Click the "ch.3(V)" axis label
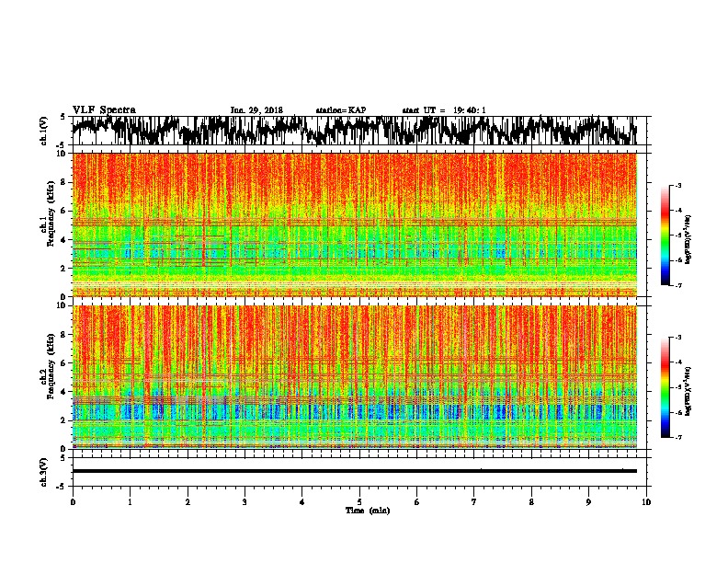This screenshot has width=728, height=563. (x=44, y=473)
